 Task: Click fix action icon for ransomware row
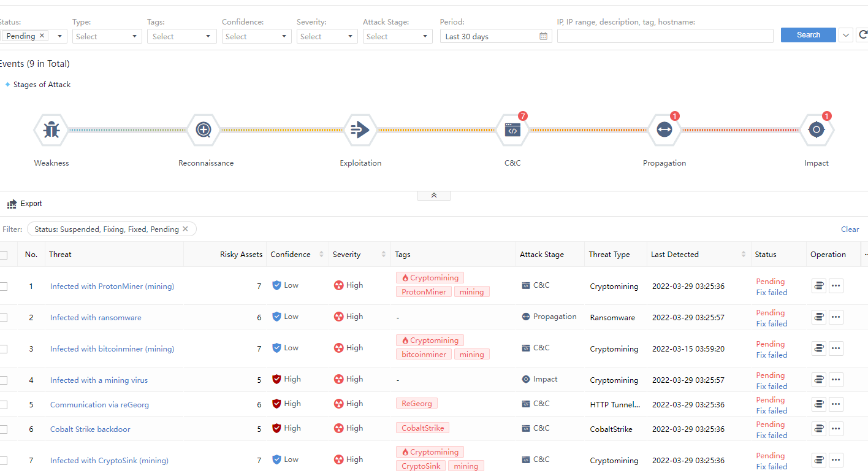(x=818, y=317)
